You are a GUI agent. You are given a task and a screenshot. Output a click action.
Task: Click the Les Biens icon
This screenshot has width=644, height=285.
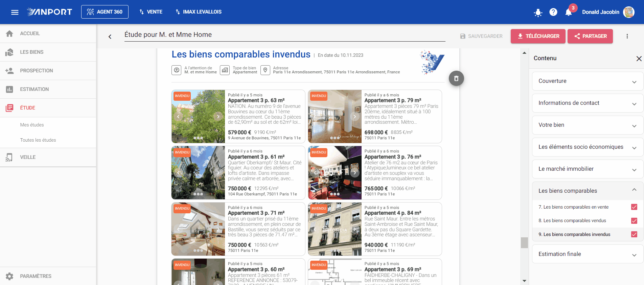tap(9, 52)
